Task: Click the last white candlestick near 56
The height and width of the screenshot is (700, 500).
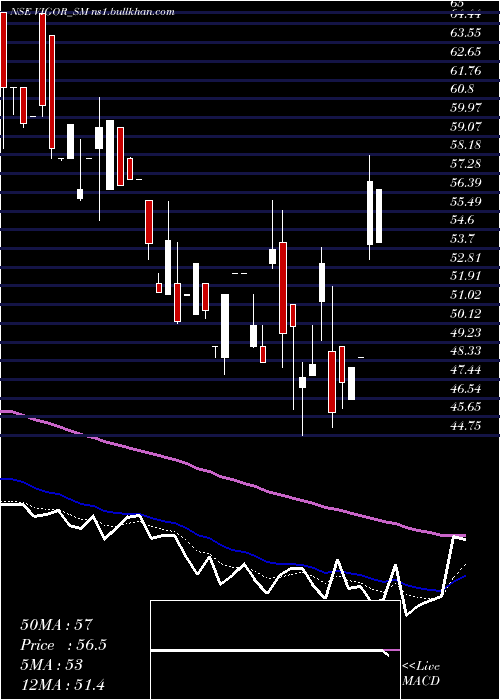Action: click(x=379, y=216)
